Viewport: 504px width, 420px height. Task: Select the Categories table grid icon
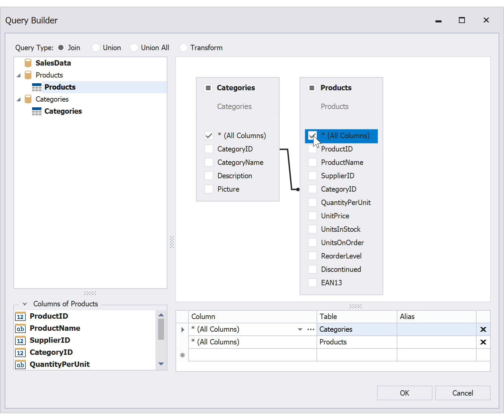(x=36, y=111)
